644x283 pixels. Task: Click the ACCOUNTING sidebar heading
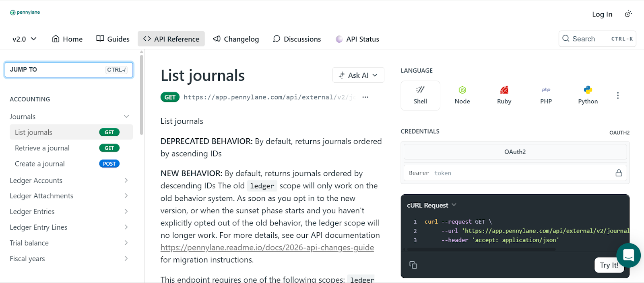click(30, 99)
